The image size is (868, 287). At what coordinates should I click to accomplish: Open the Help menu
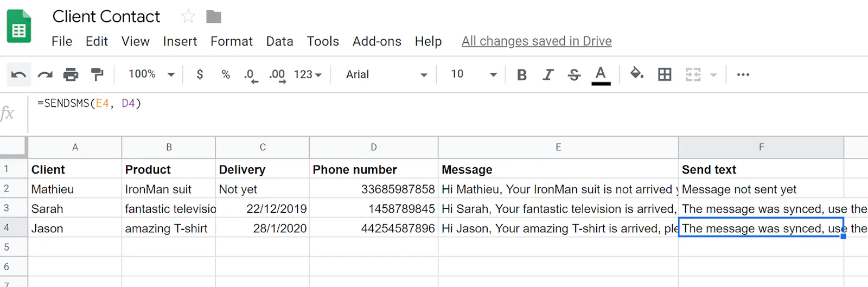[428, 41]
